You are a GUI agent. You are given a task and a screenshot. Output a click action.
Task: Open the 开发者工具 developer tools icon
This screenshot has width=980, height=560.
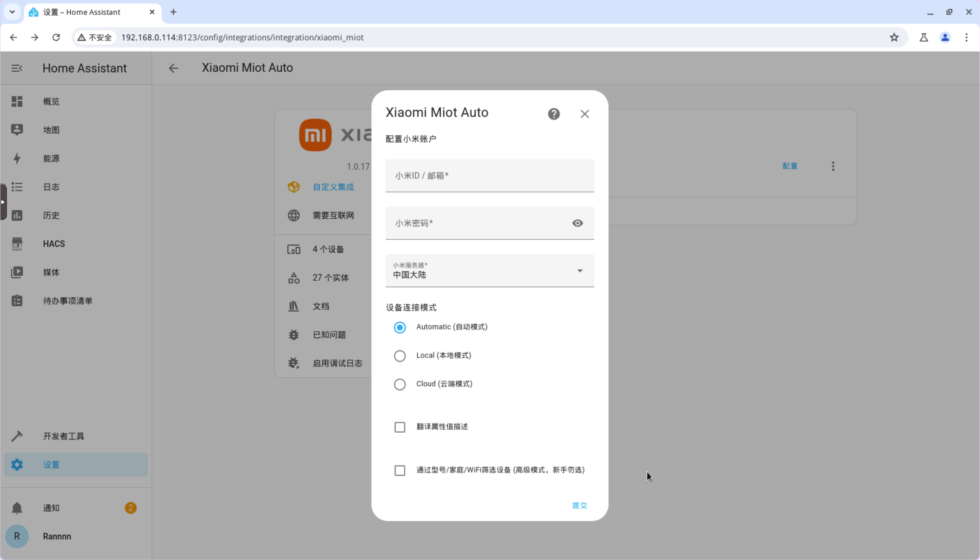(17, 436)
